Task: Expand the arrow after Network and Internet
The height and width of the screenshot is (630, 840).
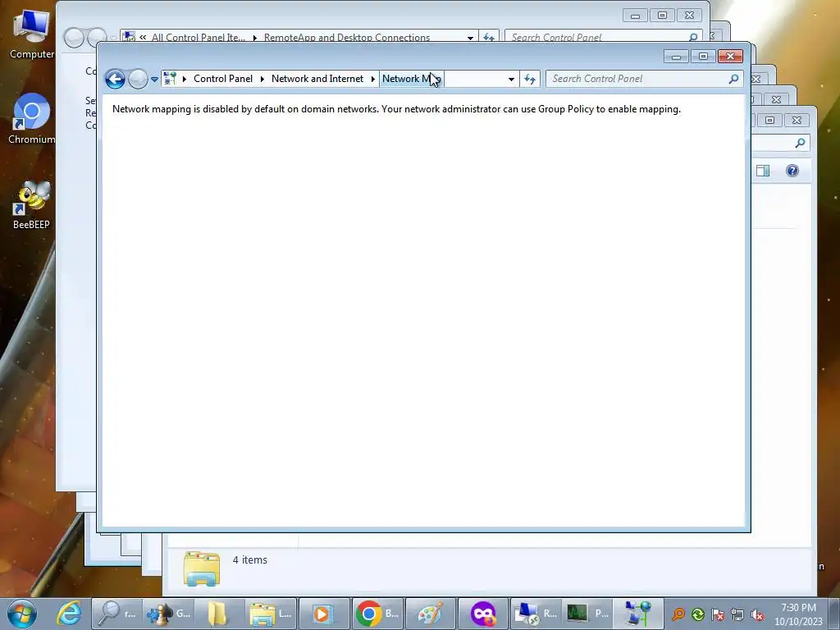Action: pos(373,79)
